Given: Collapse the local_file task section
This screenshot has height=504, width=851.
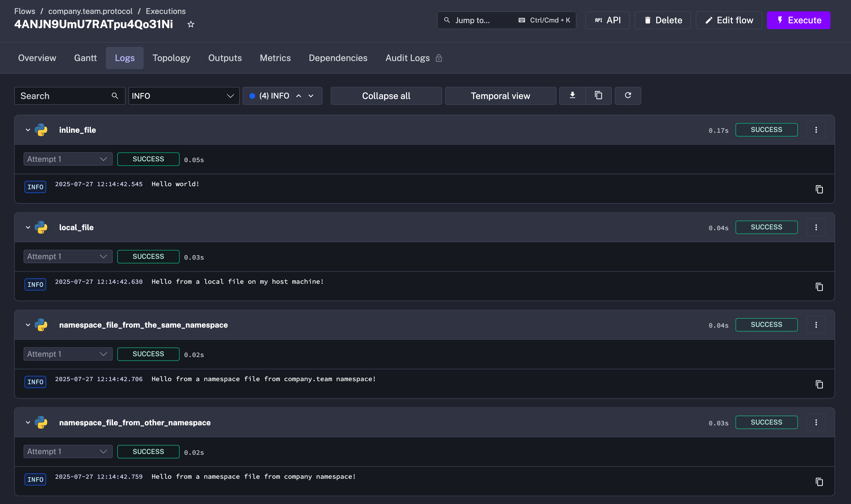Looking at the screenshot, I should [28, 227].
